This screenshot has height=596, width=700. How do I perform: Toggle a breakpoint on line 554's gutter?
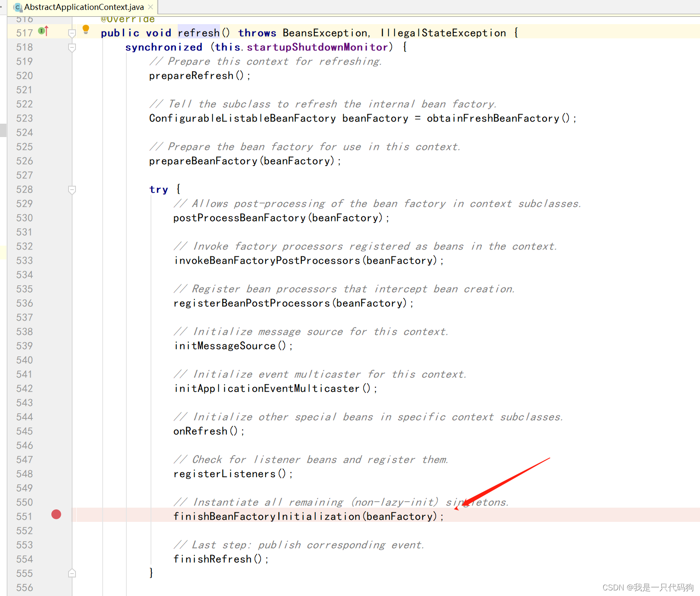point(56,559)
